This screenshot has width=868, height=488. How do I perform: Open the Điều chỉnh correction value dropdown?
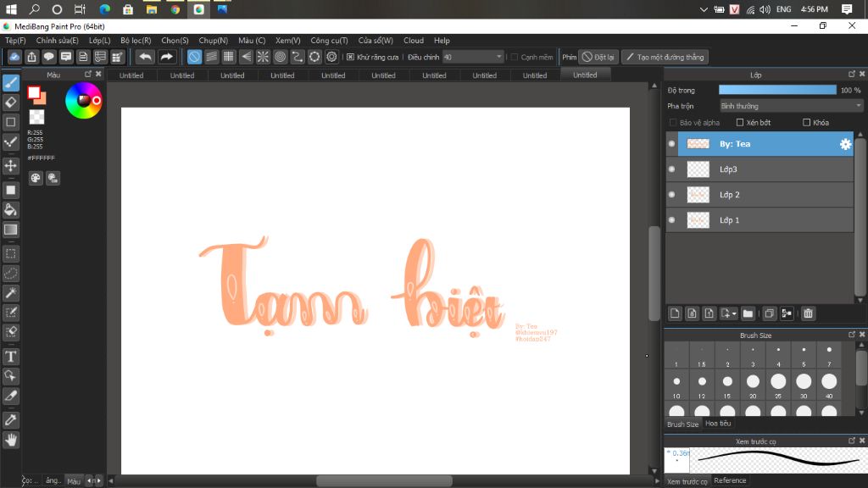tap(473, 57)
